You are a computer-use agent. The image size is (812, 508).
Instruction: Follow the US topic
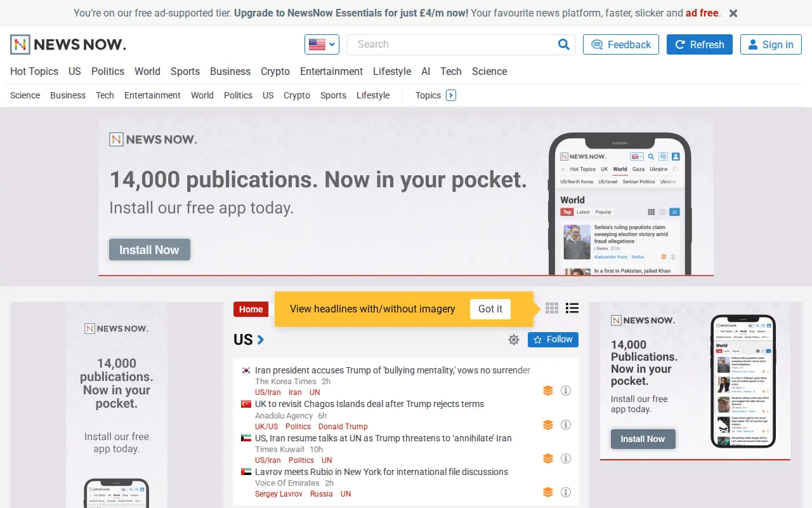pos(553,340)
